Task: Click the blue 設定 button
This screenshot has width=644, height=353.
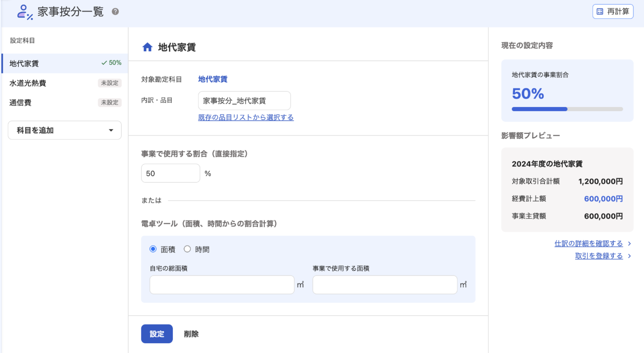Action: (x=157, y=334)
